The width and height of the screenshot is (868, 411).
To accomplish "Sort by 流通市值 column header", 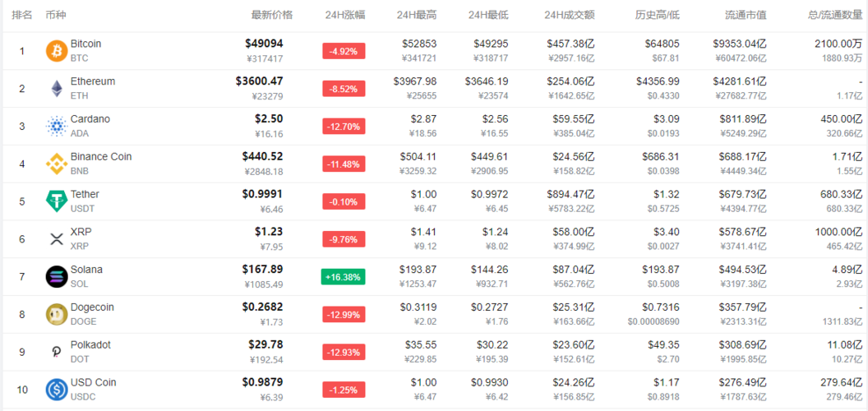I will point(746,15).
